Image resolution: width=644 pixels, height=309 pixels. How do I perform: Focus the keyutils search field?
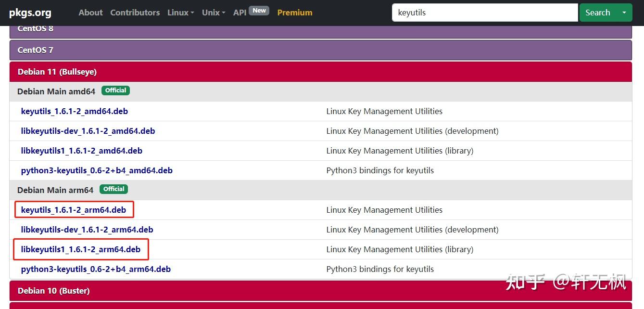pos(485,13)
